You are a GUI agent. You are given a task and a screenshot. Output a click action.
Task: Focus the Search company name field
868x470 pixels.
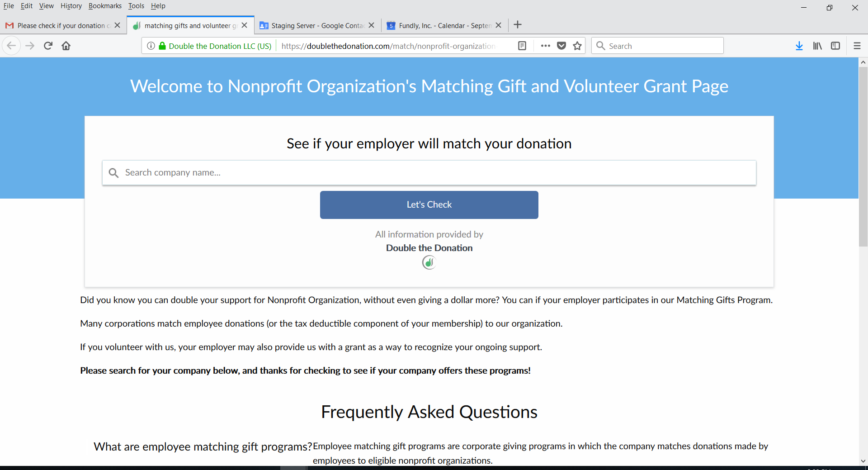click(429, 173)
